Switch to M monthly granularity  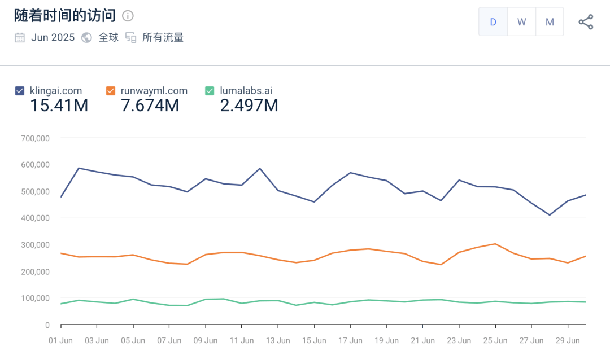click(x=550, y=22)
